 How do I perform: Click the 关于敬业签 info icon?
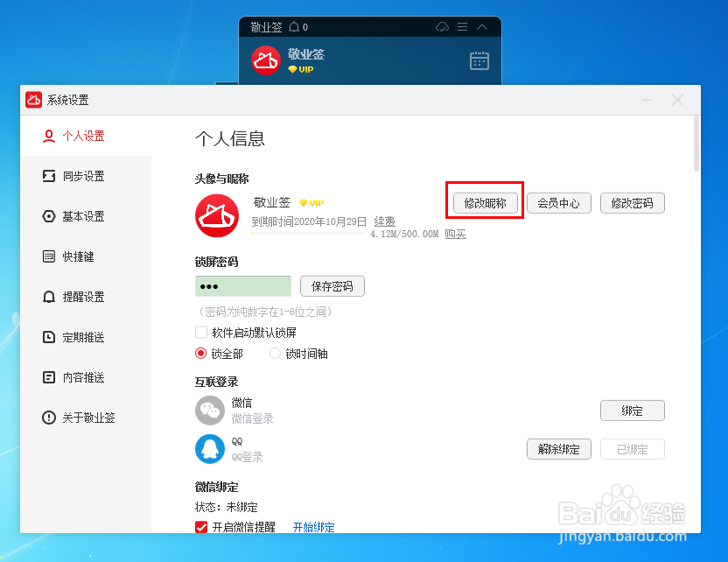pos(49,418)
